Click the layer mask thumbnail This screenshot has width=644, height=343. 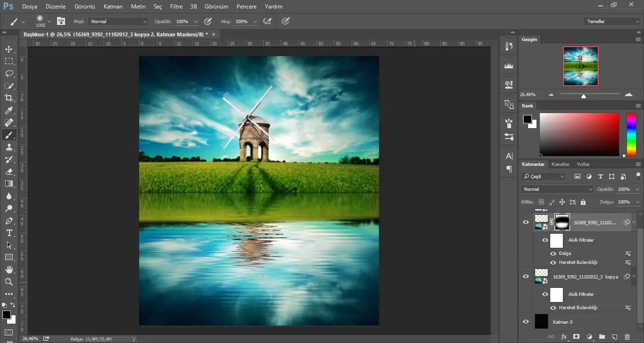pos(562,222)
